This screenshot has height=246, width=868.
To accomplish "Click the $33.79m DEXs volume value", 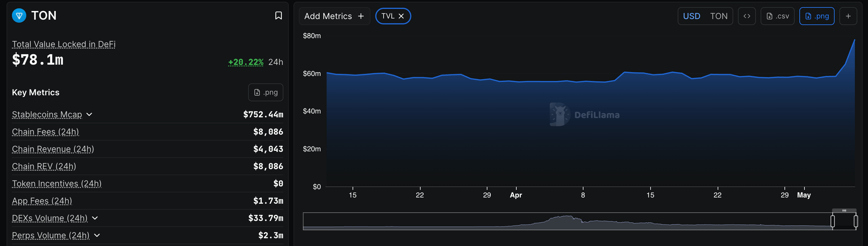I will (x=266, y=218).
